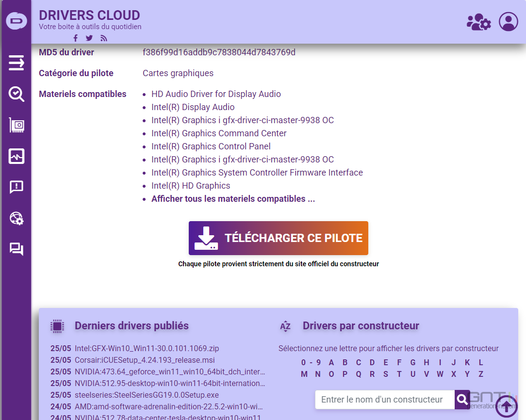
Task: Click the scroll to top arrow button
Action: click(506, 407)
